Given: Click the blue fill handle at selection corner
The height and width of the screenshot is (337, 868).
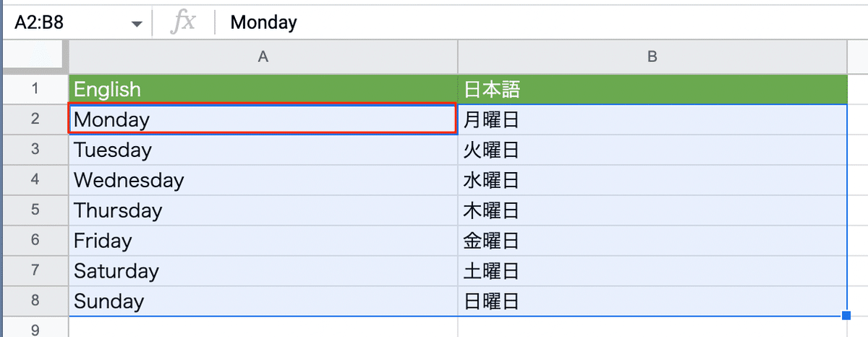Looking at the screenshot, I should pyautogui.click(x=846, y=316).
